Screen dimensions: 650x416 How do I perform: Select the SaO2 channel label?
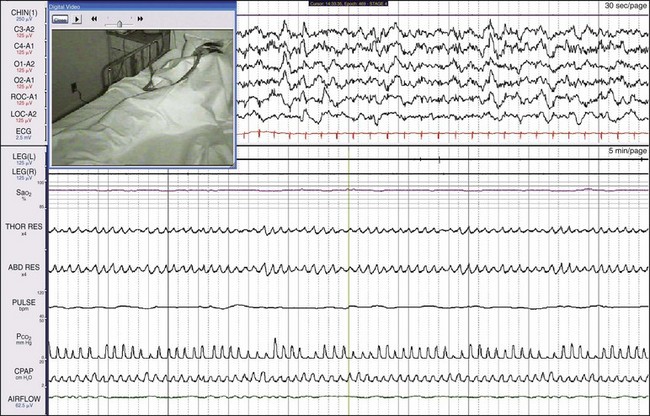21,190
